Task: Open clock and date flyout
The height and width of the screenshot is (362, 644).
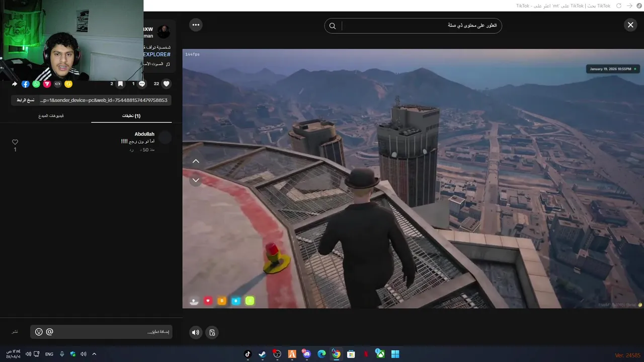Action: (13, 354)
